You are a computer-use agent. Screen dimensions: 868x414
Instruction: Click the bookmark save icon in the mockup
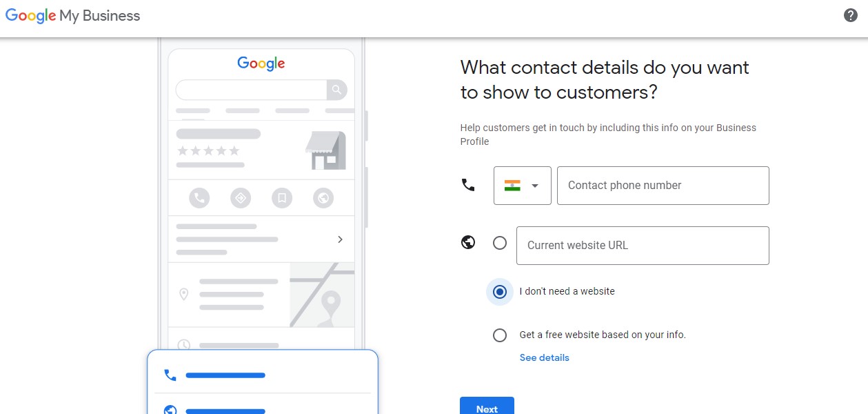coord(282,199)
